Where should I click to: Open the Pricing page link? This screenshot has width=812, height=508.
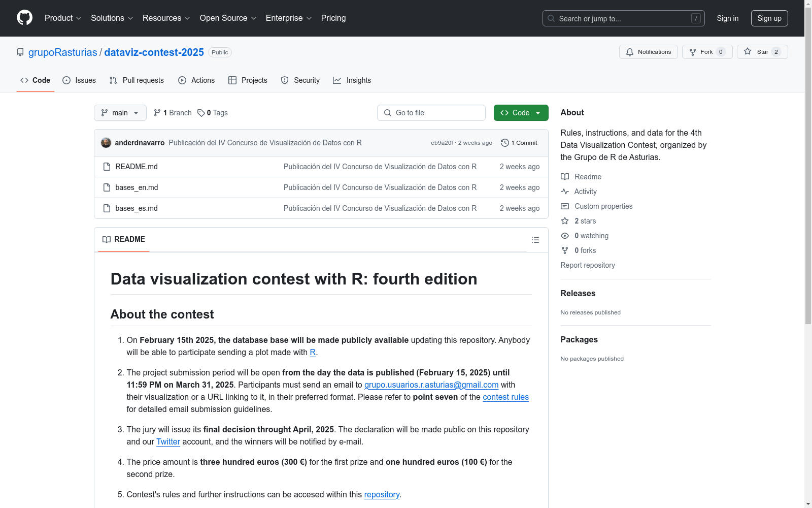point(333,18)
